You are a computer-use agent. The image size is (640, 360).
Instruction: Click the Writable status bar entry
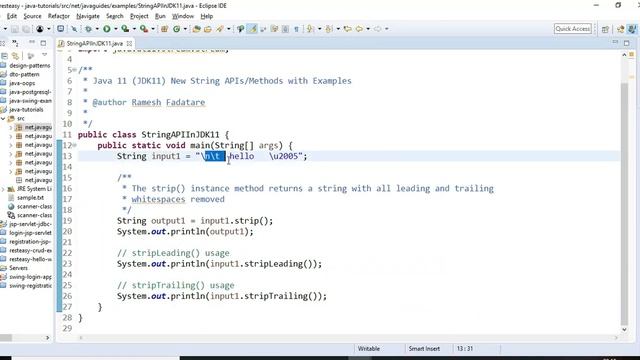(x=369, y=349)
